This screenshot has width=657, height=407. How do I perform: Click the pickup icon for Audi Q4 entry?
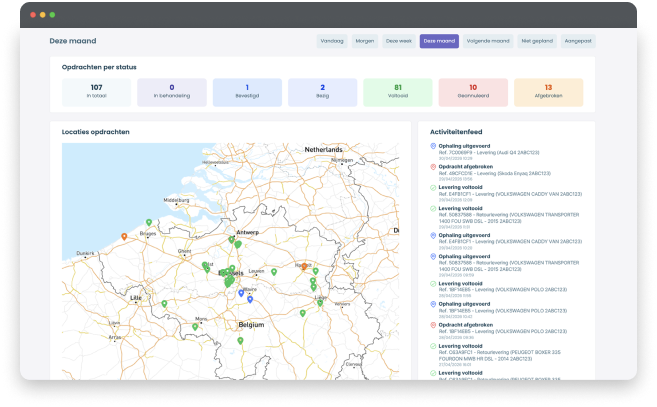(x=433, y=146)
